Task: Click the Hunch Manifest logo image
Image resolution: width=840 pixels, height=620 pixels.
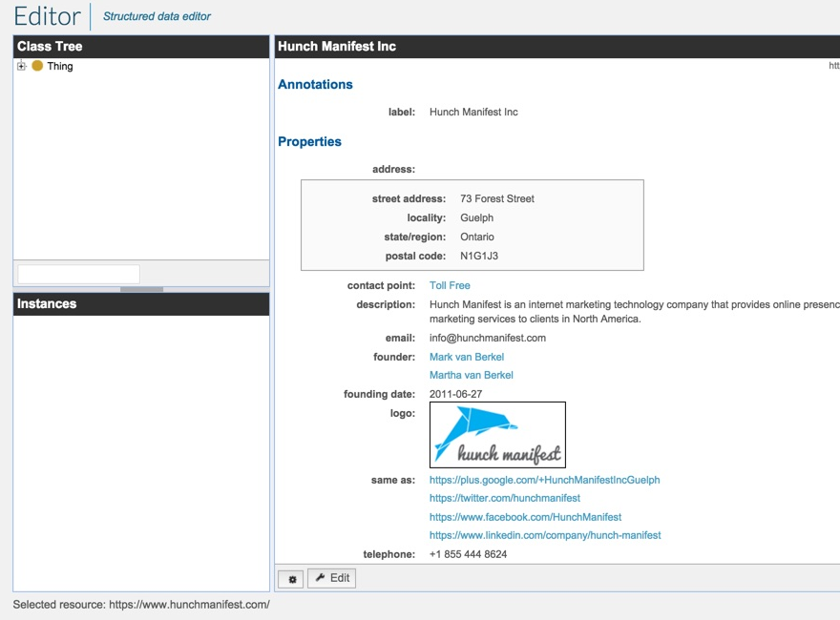Action: pos(497,435)
